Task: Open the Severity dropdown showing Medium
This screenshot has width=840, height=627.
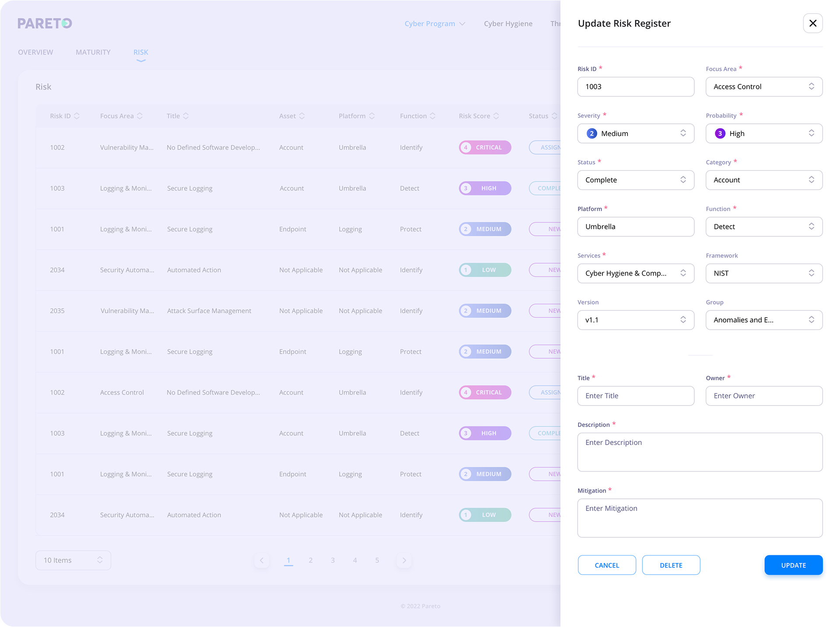Action: 636,133
